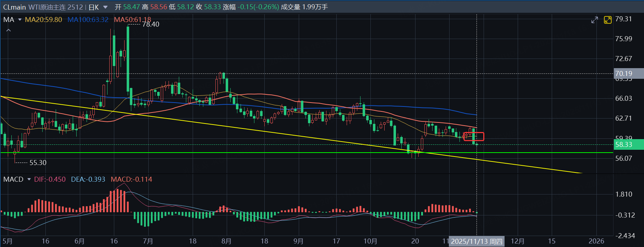
Task: Click the 78.40 high price marker
Action: (x=150, y=24)
